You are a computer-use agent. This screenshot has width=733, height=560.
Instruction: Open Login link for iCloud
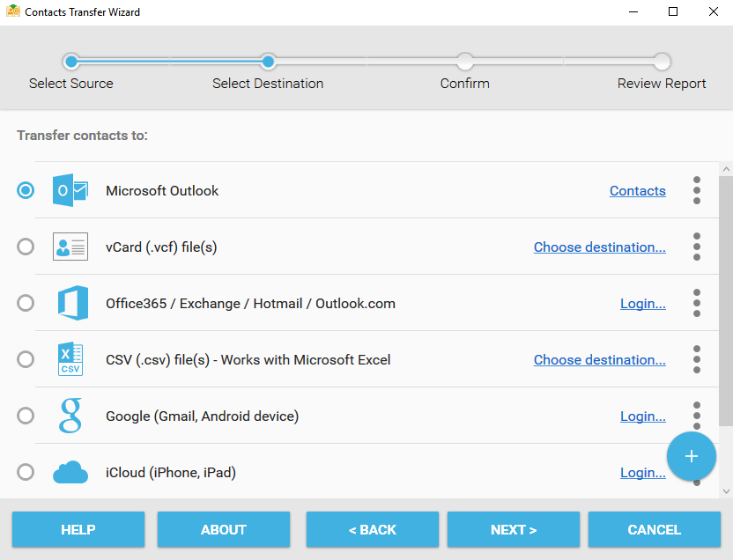click(x=643, y=473)
